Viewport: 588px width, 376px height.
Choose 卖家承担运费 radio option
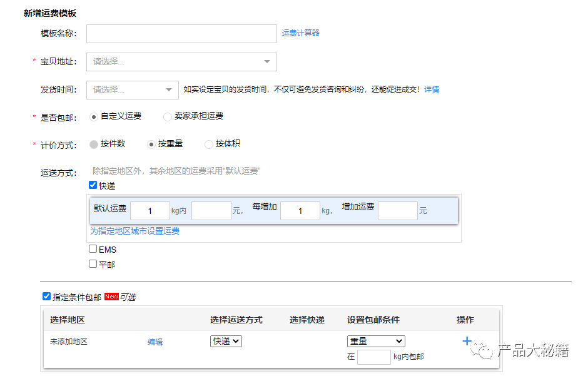point(167,116)
